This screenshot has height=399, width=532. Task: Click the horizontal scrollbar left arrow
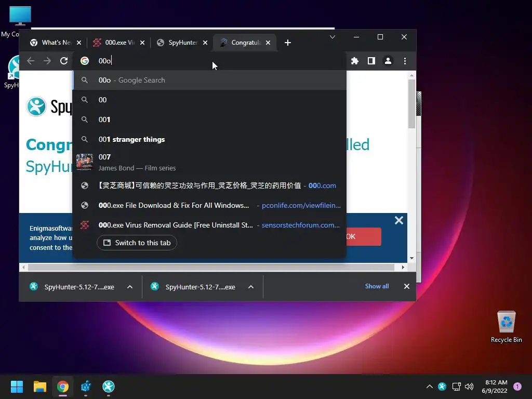click(x=23, y=268)
